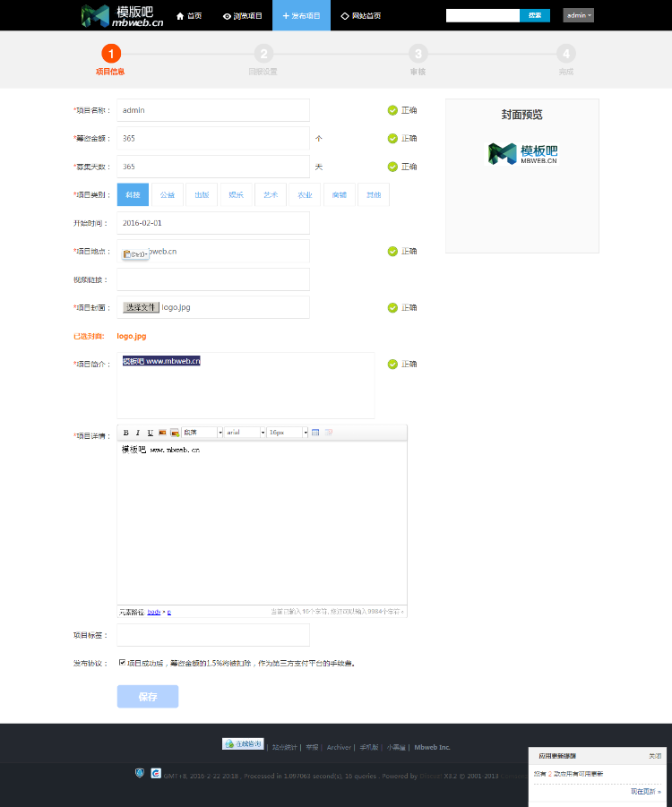Open 网站首页 website home nav item
The width and height of the screenshot is (672, 807).
(361, 16)
